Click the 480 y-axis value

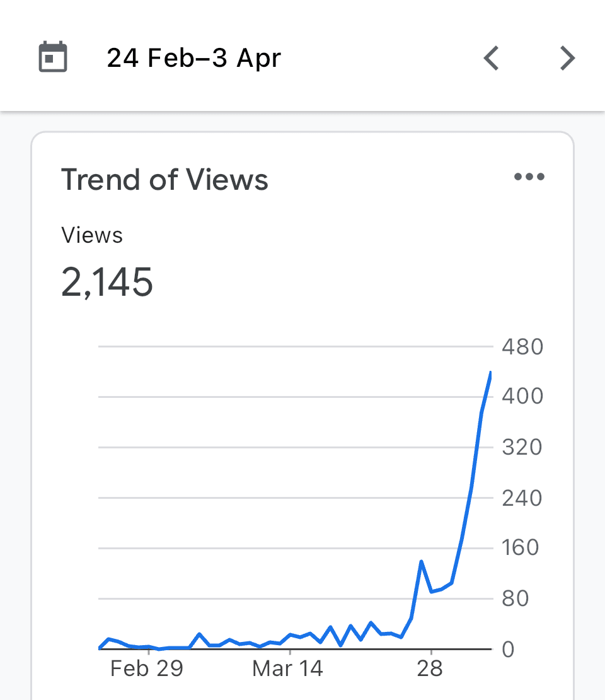pos(522,347)
